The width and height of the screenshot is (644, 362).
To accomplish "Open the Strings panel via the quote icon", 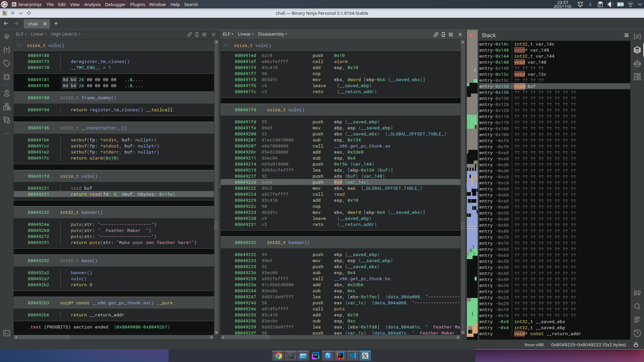I will (x=638, y=293).
